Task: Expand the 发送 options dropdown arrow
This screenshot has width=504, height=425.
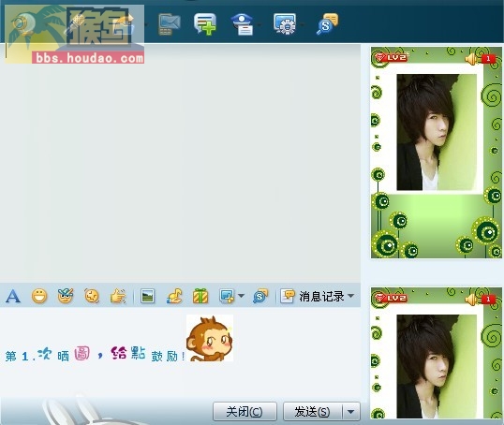Action: click(351, 412)
